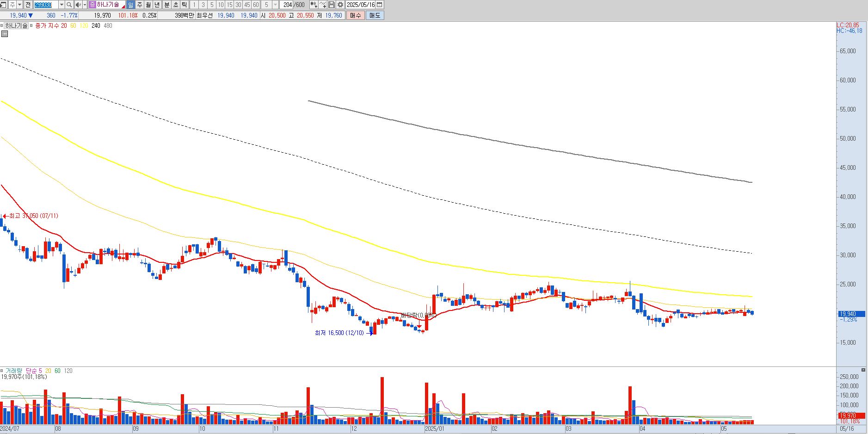Click the 하나기술 series label button
The height and width of the screenshot is (434, 868).
click(16, 25)
